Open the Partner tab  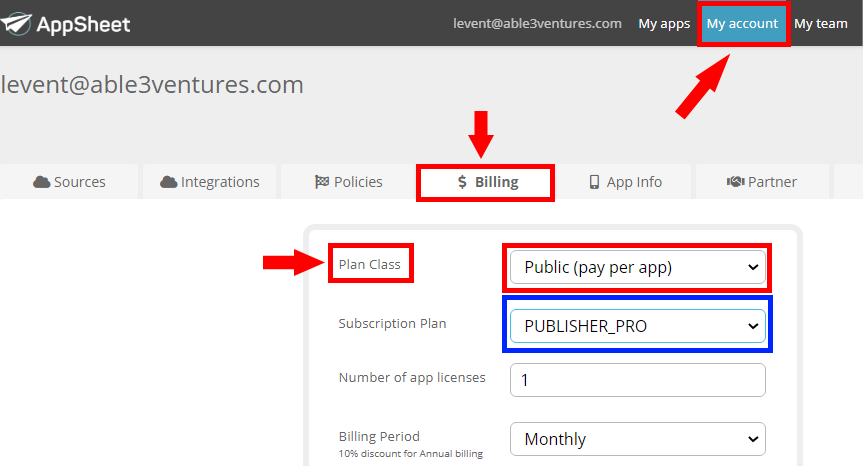point(762,182)
